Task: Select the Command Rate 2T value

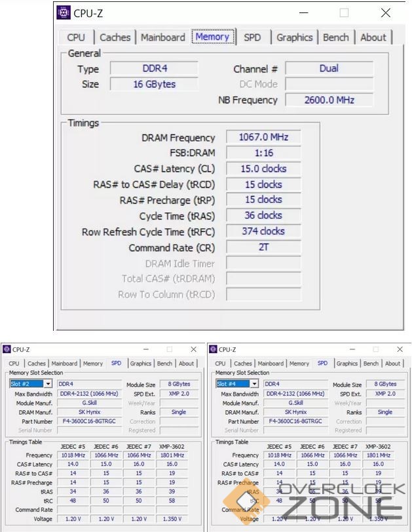Action: pyautogui.click(x=263, y=247)
